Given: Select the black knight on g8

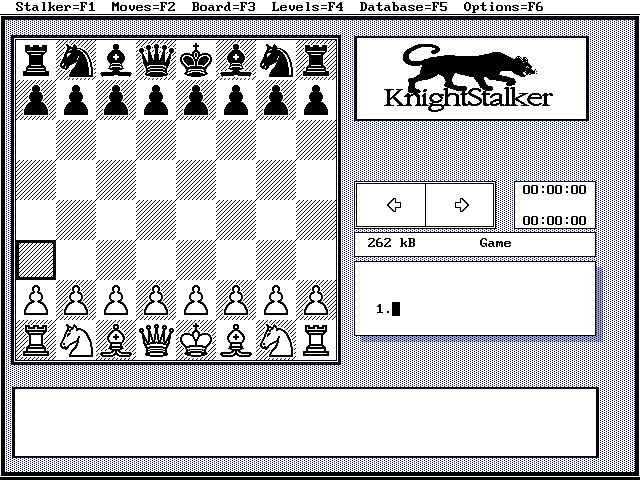Looking at the screenshot, I should pyautogui.click(x=276, y=60).
